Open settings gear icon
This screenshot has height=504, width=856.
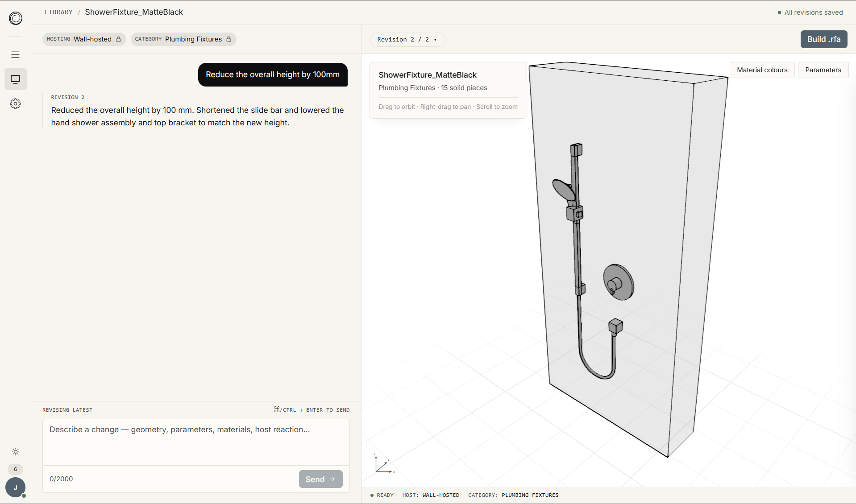[16, 104]
